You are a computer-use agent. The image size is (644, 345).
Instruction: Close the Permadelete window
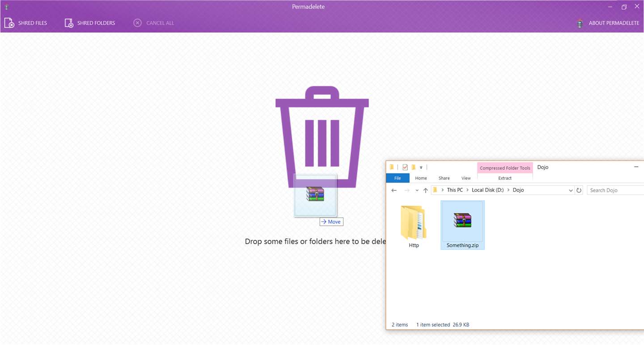(x=637, y=7)
